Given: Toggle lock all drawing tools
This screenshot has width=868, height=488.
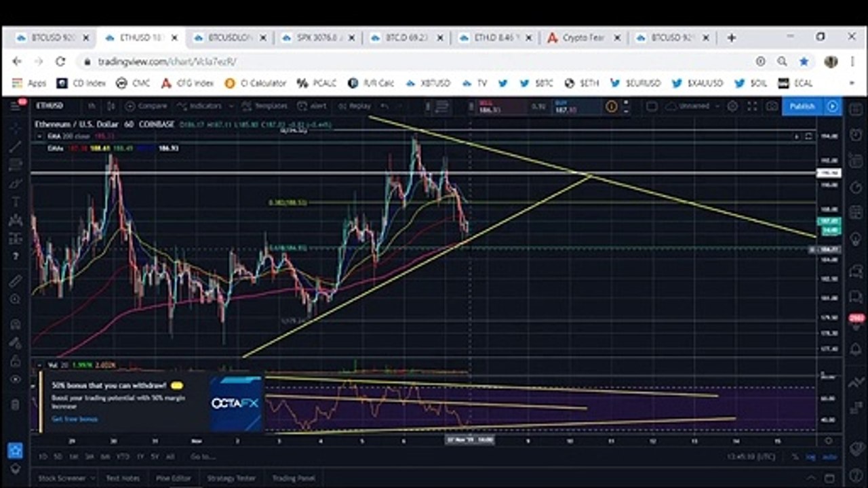Looking at the screenshot, I should point(16,361).
